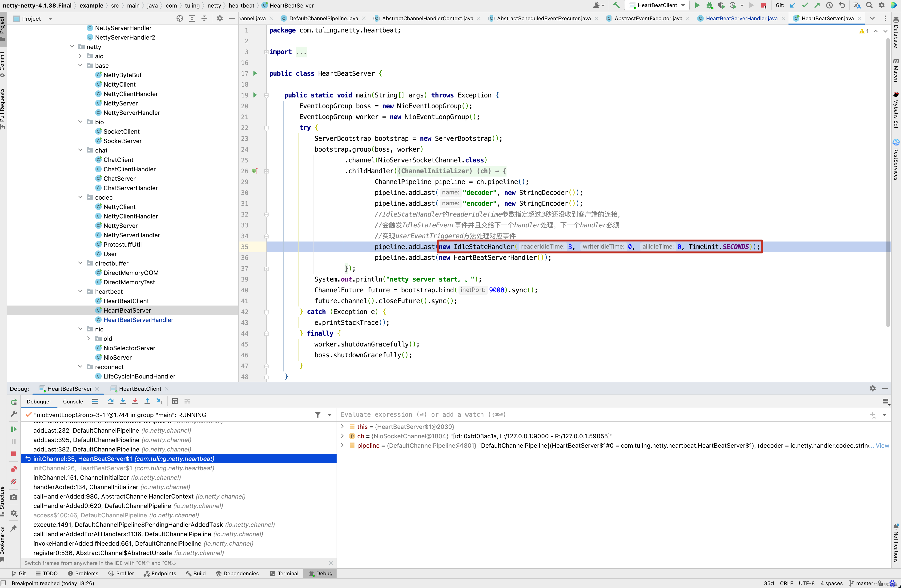Viewport: 901px width, 588px height.
Task: Stop the debug session red square
Action: [x=14, y=454]
